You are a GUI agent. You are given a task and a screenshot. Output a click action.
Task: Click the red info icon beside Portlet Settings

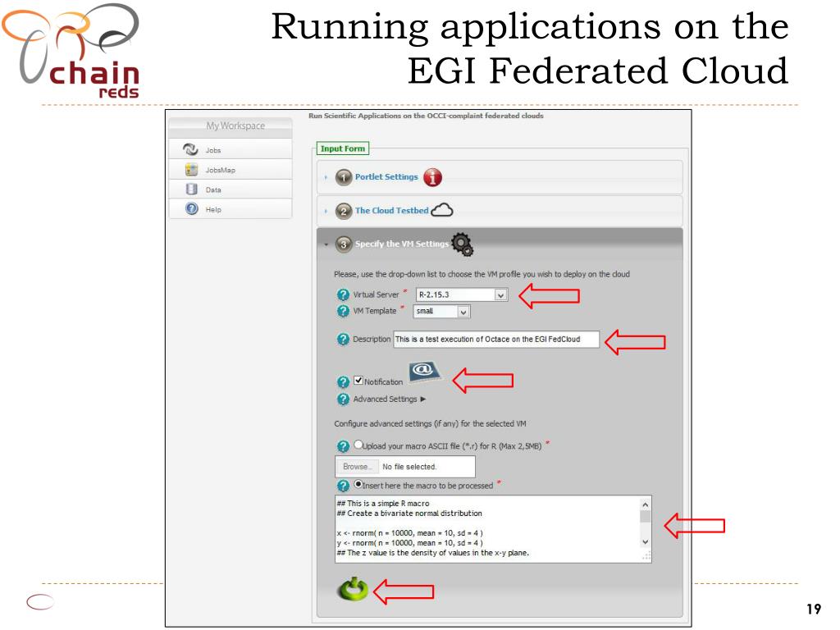pyautogui.click(x=433, y=177)
